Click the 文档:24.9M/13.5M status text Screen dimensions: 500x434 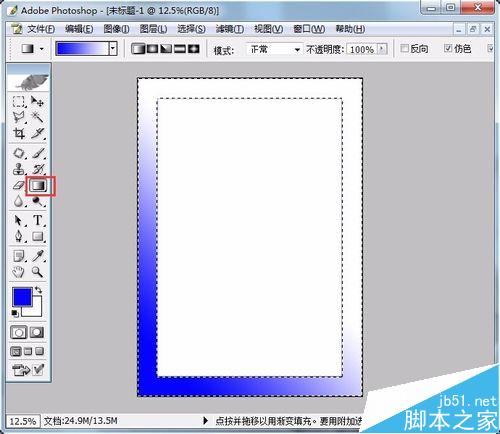click(x=80, y=421)
